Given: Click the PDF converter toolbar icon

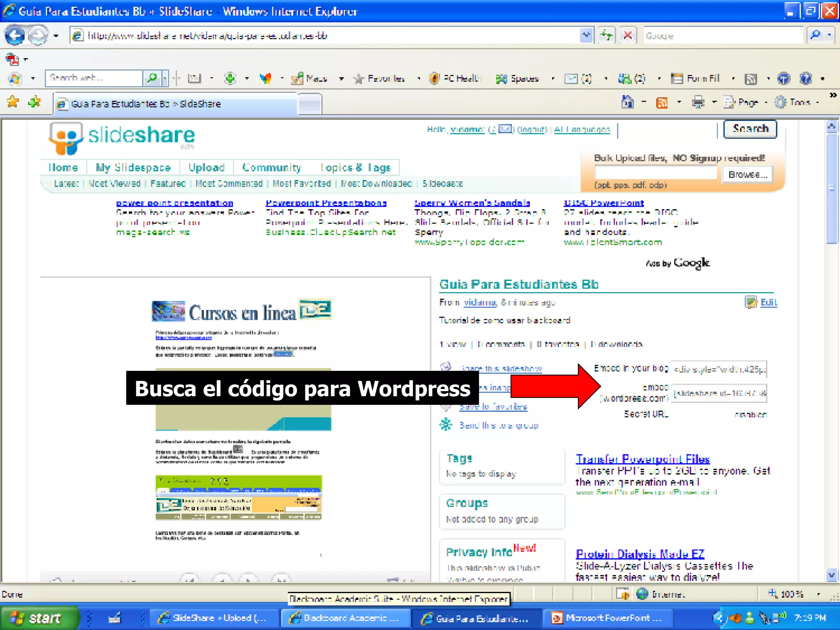Looking at the screenshot, I should [x=12, y=59].
